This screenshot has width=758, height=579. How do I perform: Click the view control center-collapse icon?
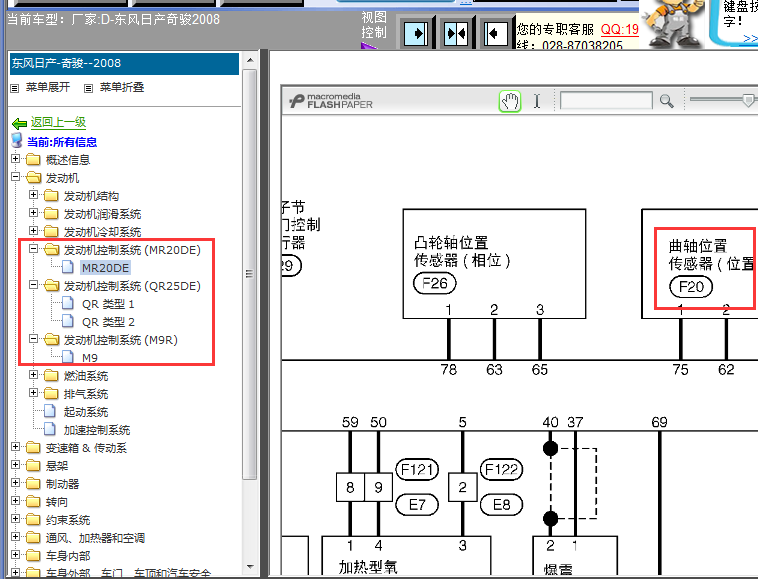tap(456, 33)
